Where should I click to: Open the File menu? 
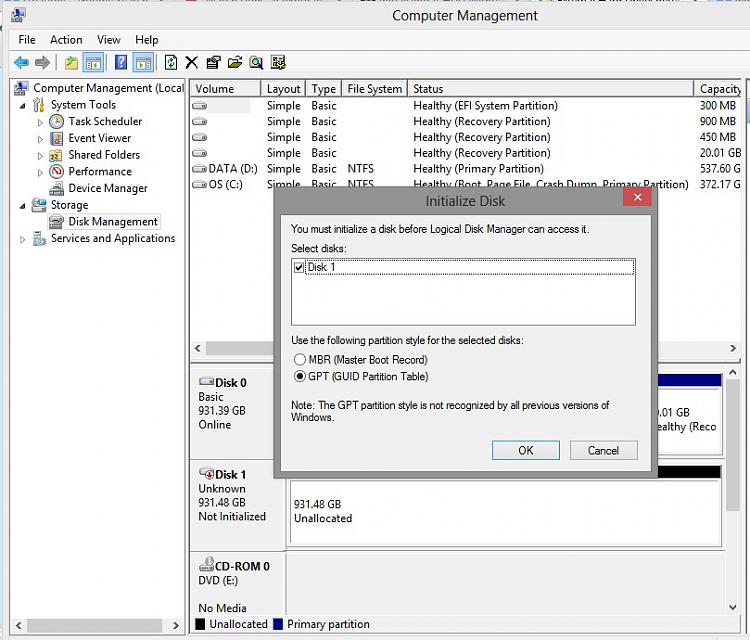(27, 40)
